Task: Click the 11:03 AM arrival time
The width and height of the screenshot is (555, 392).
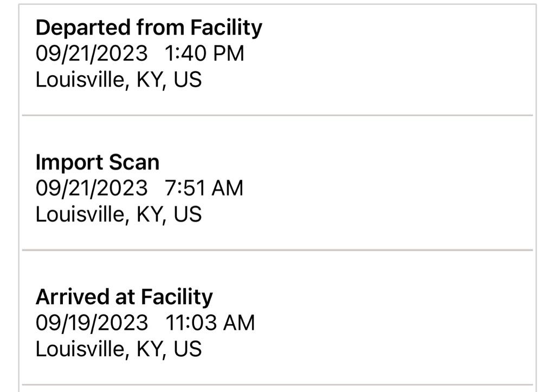Action: pyautogui.click(x=210, y=323)
